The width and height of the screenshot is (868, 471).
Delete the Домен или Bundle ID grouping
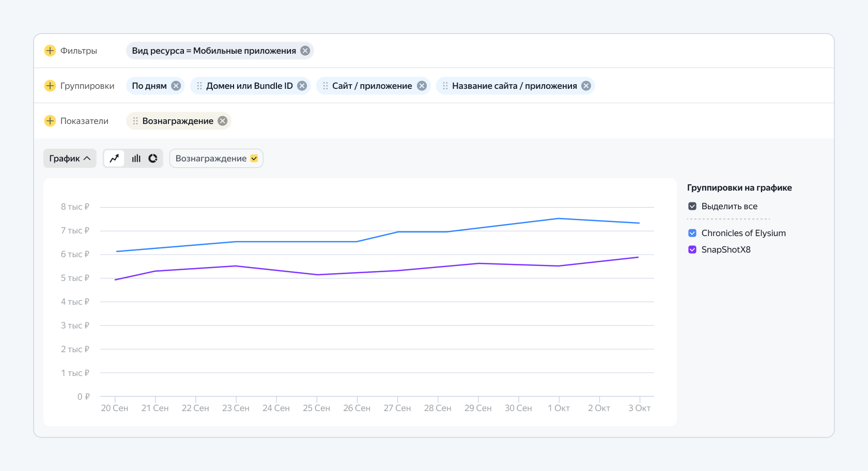(302, 86)
